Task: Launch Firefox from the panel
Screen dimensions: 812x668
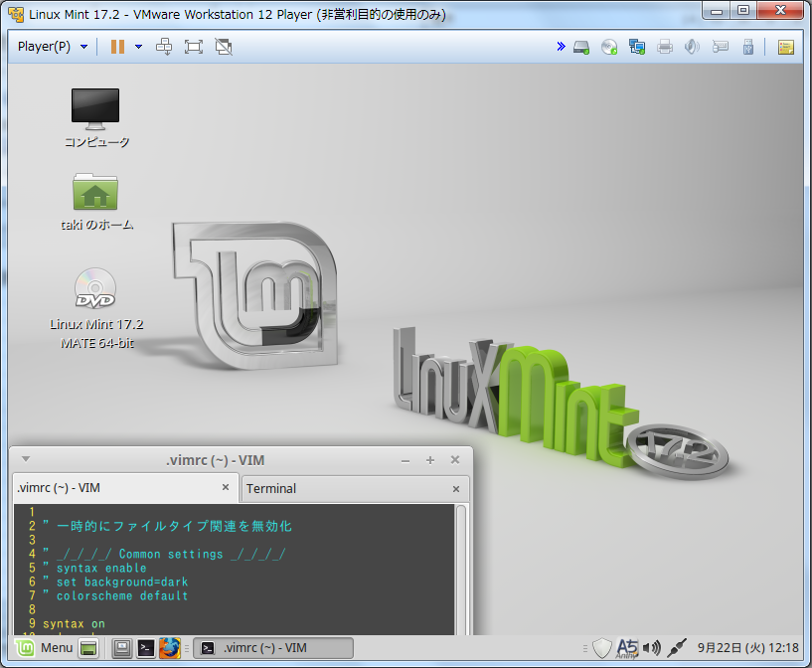Action: (x=169, y=648)
